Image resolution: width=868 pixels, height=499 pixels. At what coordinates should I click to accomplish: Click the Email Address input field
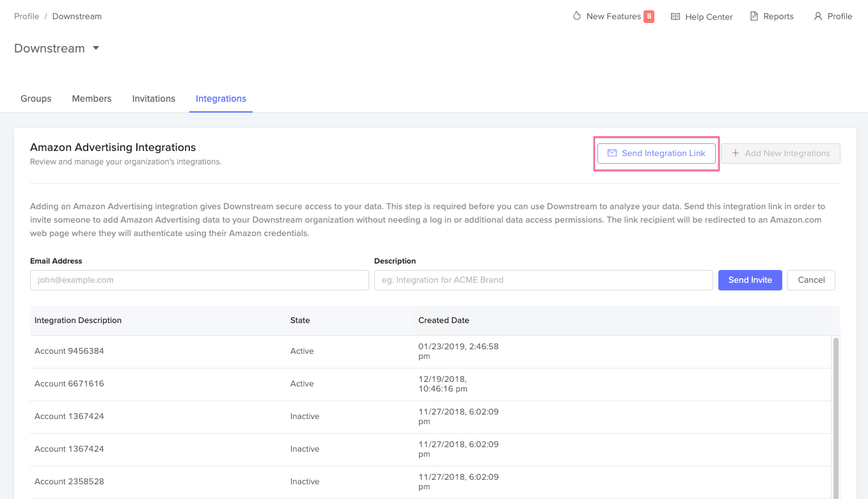(199, 280)
